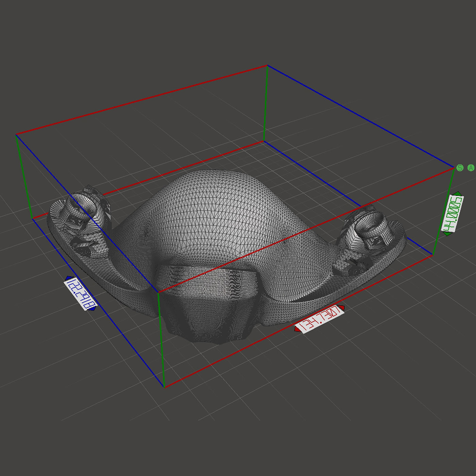Select the green 44.0005 height dimension label

(x=453, y=214)
